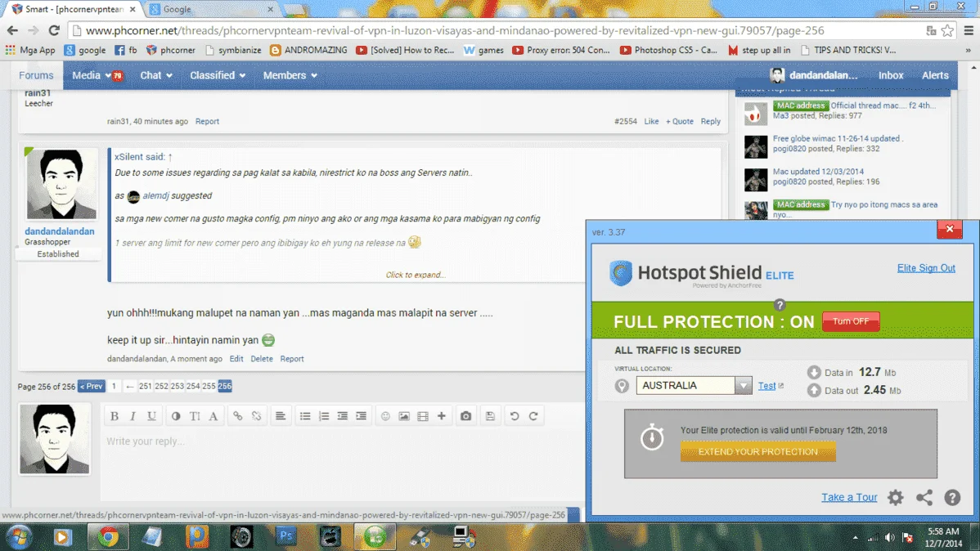
Task: Insert an ordered numbered list
Action: tap(324, 416)
